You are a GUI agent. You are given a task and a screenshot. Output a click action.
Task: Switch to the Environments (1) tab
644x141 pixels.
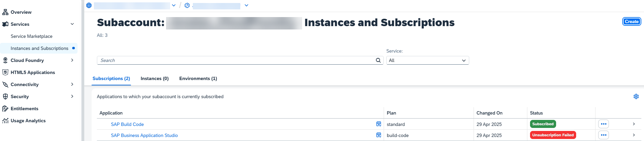tap(198, 78)
